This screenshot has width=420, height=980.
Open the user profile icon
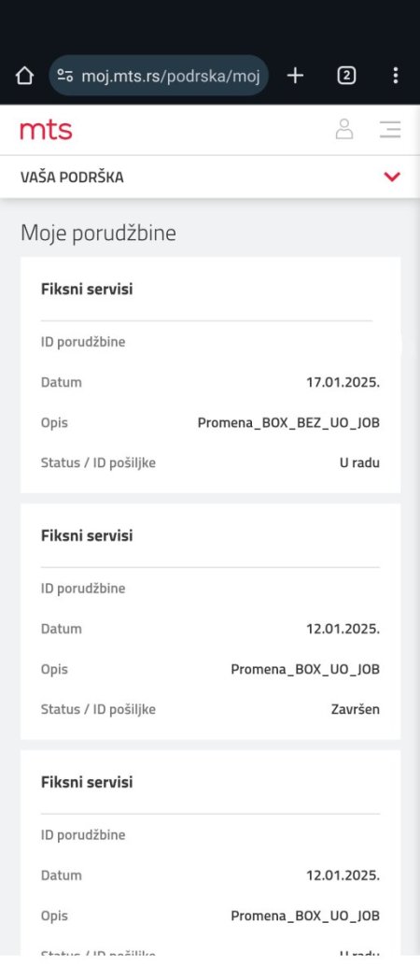click(343, 129)
